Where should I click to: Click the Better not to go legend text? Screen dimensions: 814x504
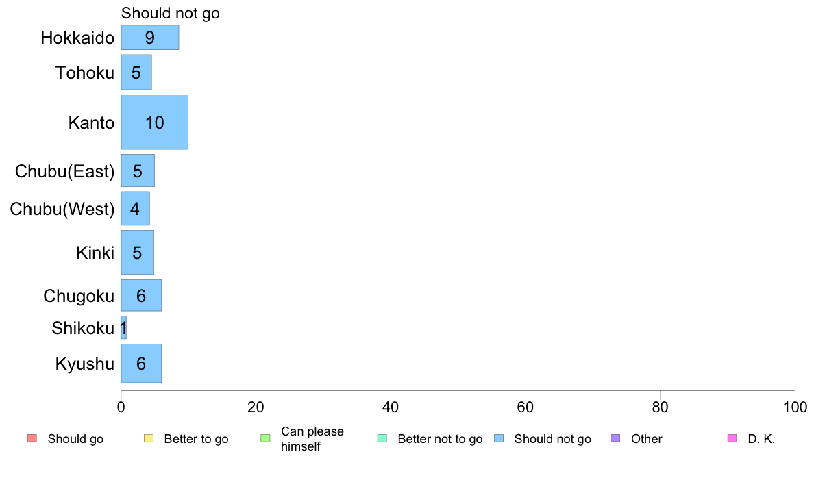[440, 438]
